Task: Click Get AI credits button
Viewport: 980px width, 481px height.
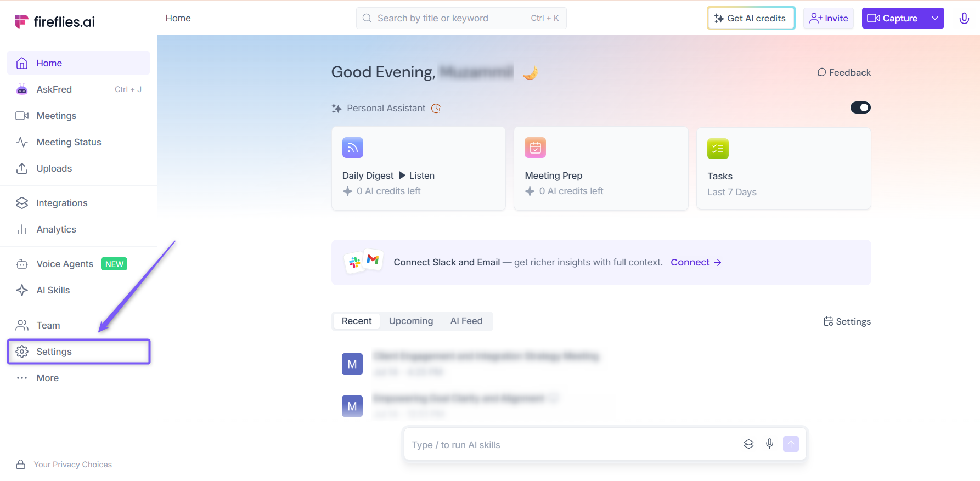Action: pos(751,18)
